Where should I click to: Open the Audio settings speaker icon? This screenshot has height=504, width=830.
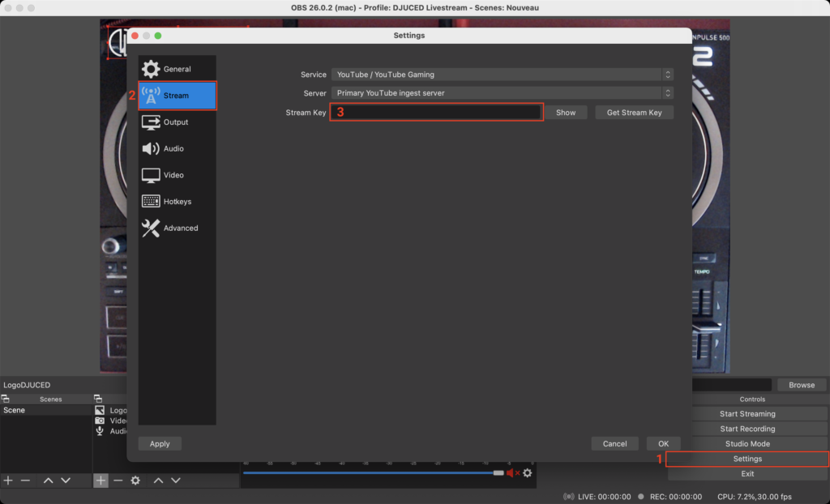click(x=151, y=149)
